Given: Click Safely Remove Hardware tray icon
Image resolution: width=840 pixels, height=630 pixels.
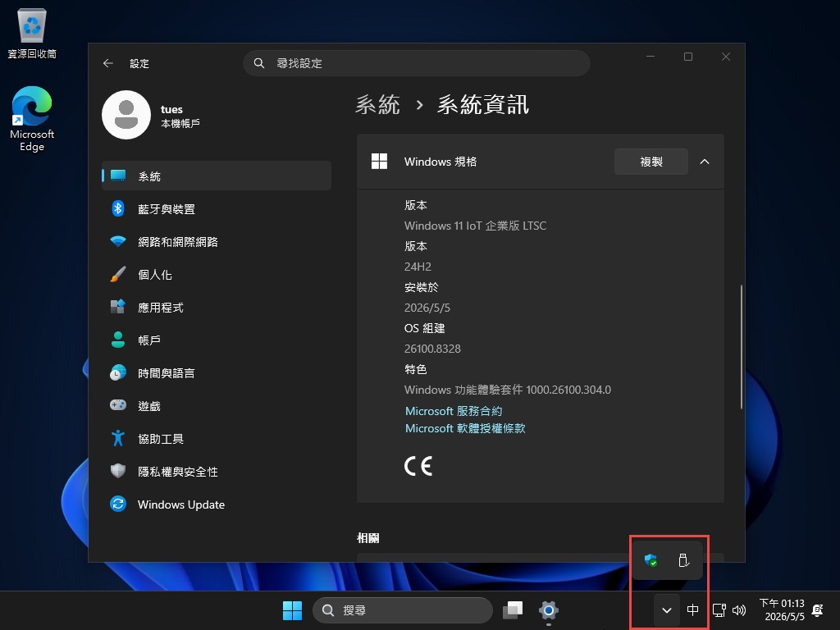Looking at the screenshot, I should coord(683,560).
